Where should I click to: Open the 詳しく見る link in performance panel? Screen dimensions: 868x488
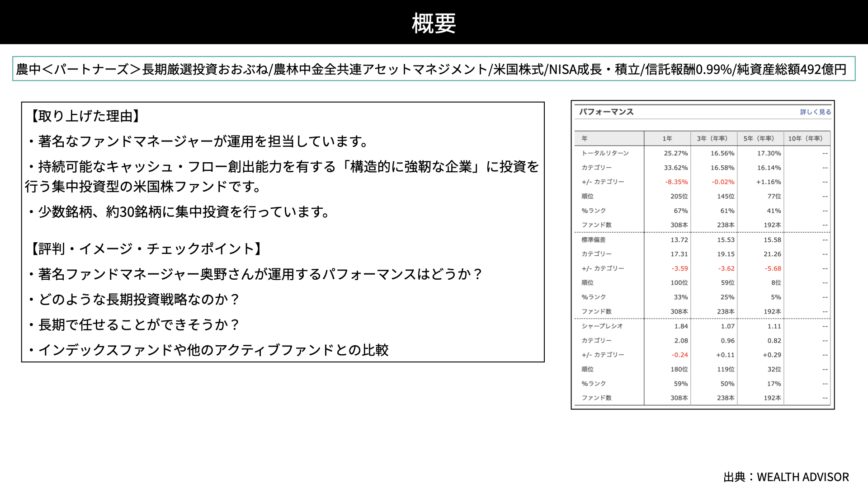(x=815, y=112)
